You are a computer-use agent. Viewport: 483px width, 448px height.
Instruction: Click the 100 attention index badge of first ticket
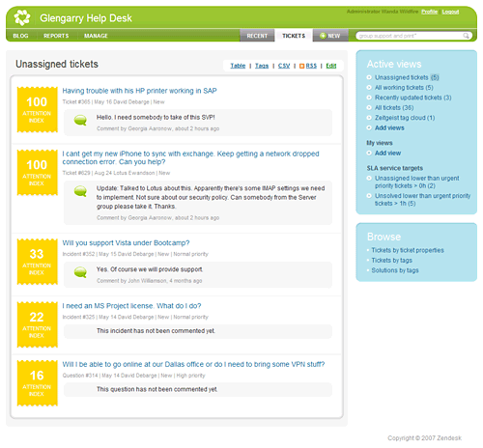coord(37,110)
